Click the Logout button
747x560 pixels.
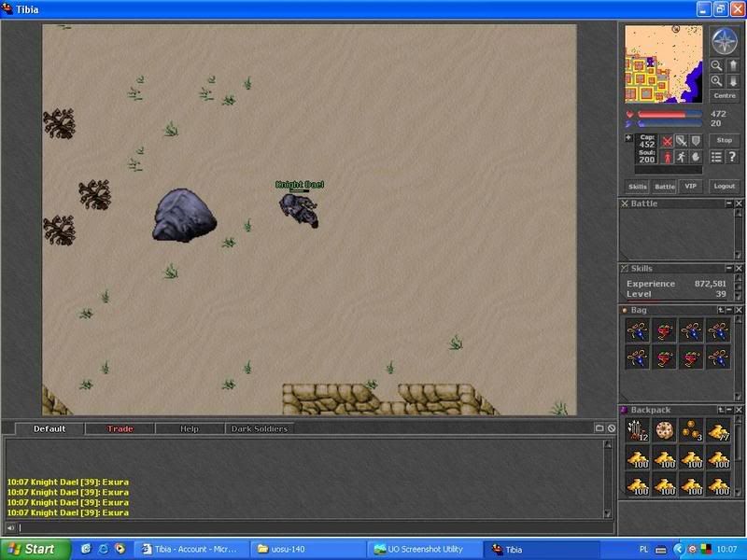725,186
